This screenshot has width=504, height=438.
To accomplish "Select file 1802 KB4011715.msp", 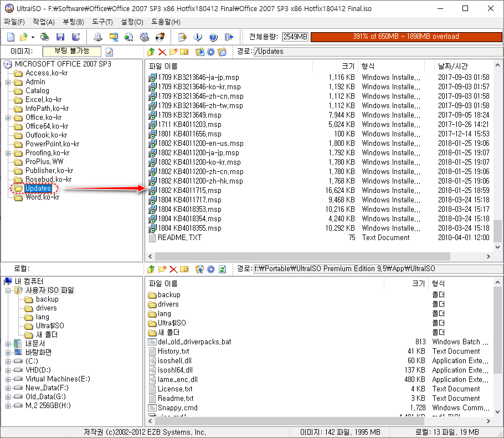I will [x=189, y=191].
